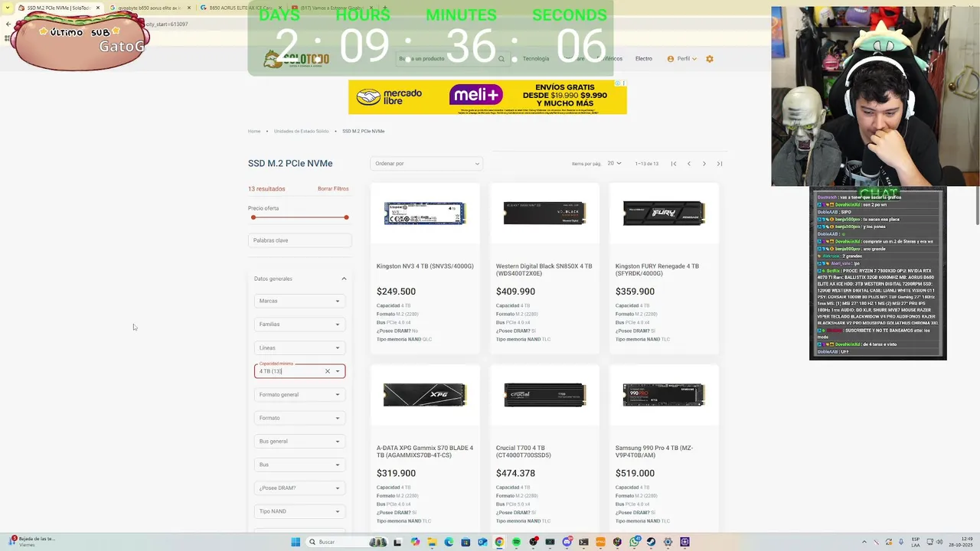Open Microsoft Edge from the taskbar
980x551 pixels.
click(449, 542)
